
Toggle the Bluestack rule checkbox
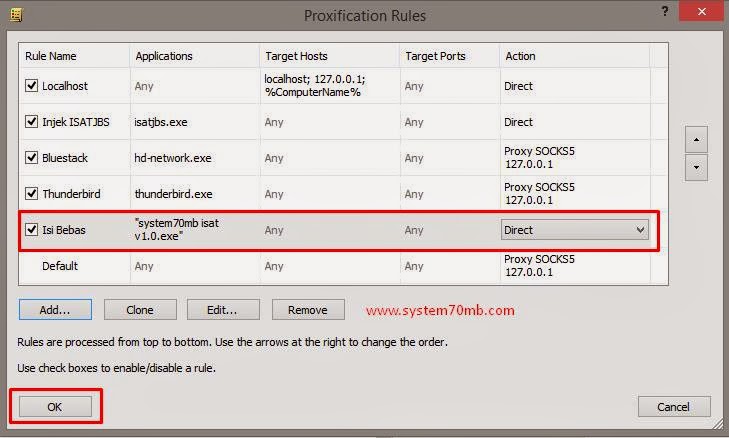pos(31,157)
